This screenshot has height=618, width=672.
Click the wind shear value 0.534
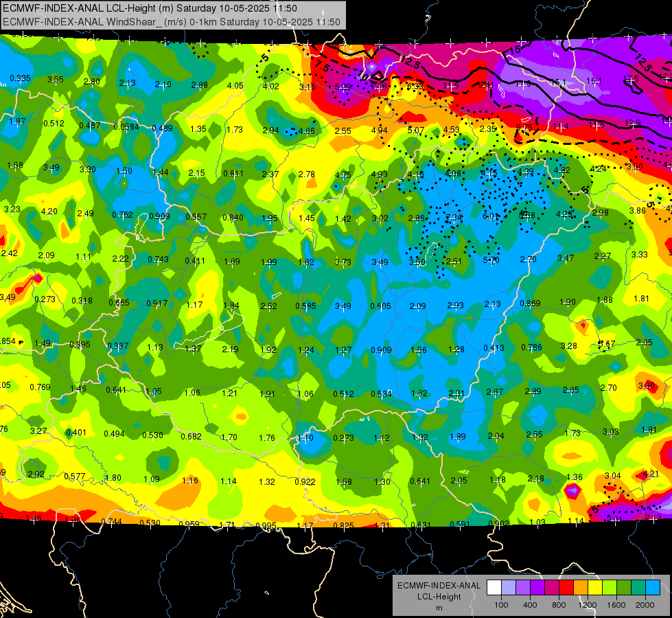coord(381,393)
